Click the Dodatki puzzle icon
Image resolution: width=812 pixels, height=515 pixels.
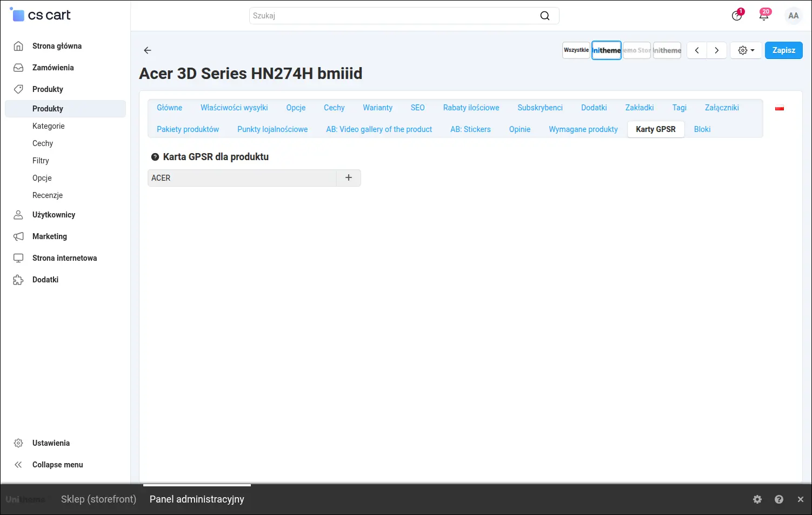pyautogui.click(x=18, y=280)
